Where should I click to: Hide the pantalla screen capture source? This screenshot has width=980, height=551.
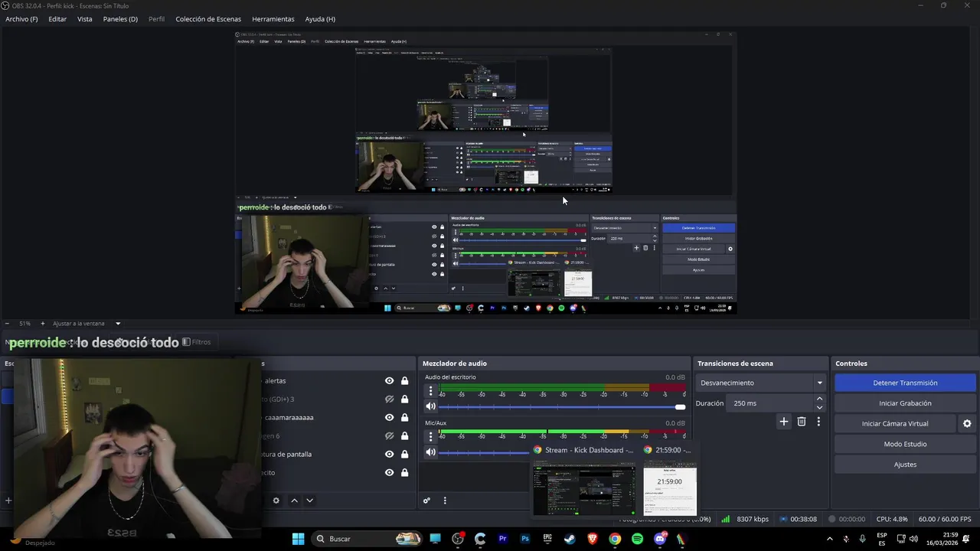pyautogui.click(x=389, y=455)
